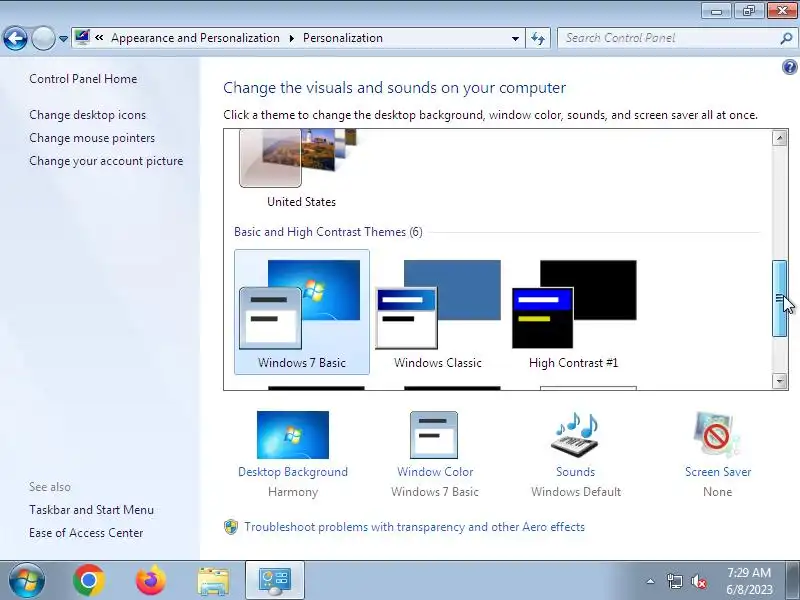Launch Google Chrome from taskbar

(89, 581)
